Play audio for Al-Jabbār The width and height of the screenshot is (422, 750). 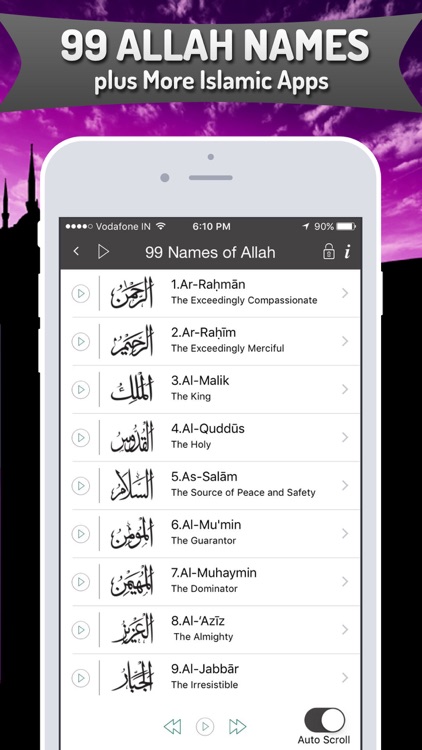click(x=81, y=678)
